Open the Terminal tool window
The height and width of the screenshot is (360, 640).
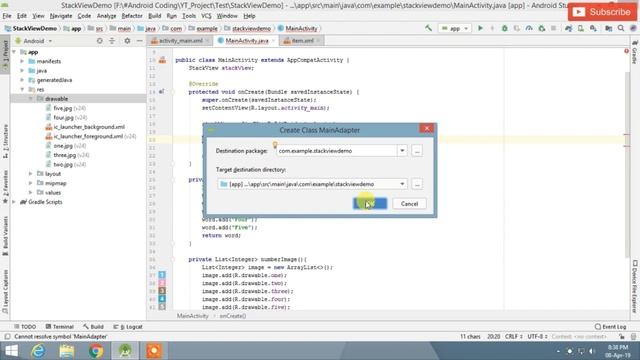60,327
